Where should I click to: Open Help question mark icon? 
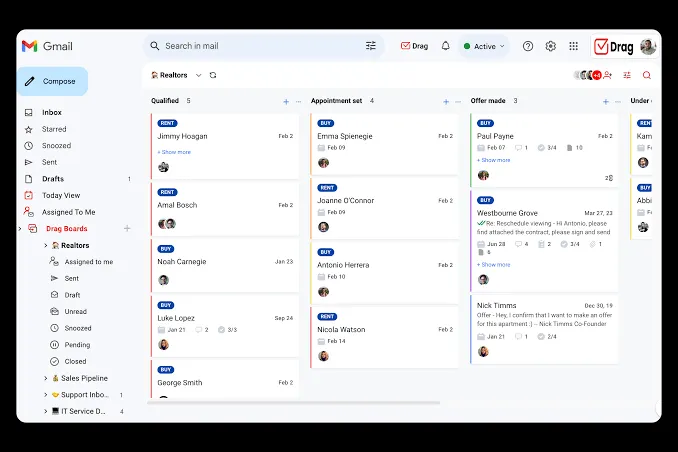coord(528,46)
